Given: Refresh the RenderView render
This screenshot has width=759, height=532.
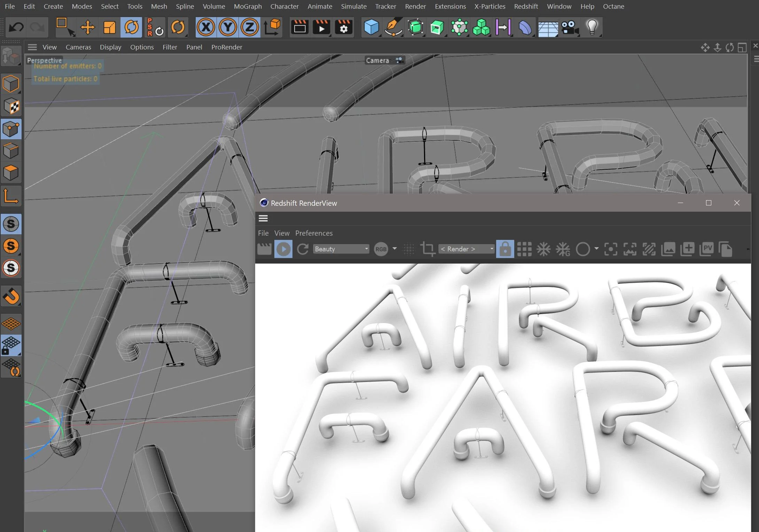Looking at the screenshot, I should coord(303,249).
